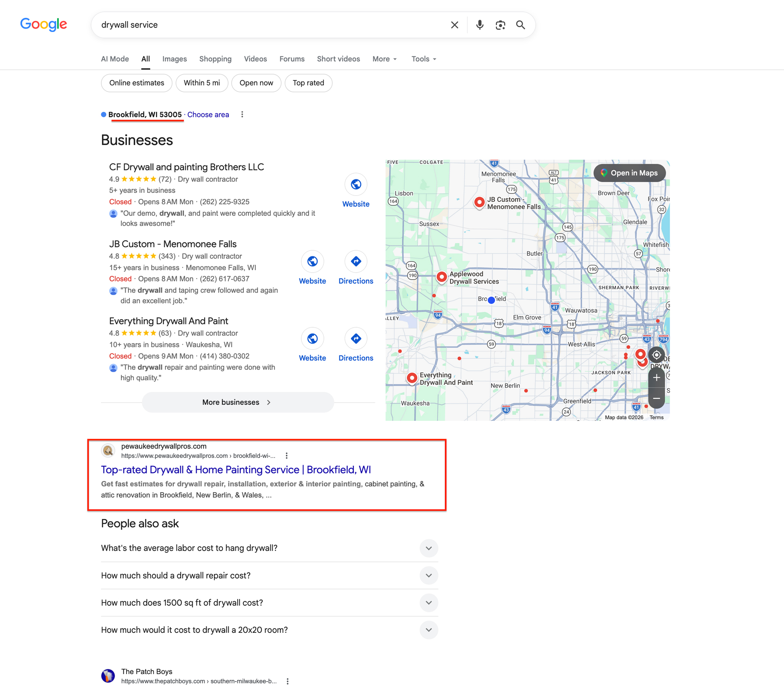Switch to the Short videos tab
Image resolution: width=784 pixels, height=688 pixels.
(x=339, y=59)
